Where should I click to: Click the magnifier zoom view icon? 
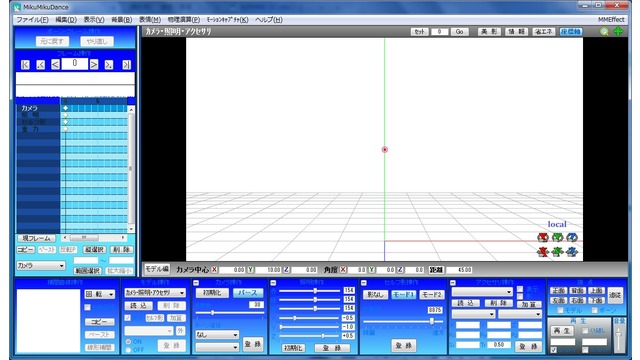click(604, 31)
